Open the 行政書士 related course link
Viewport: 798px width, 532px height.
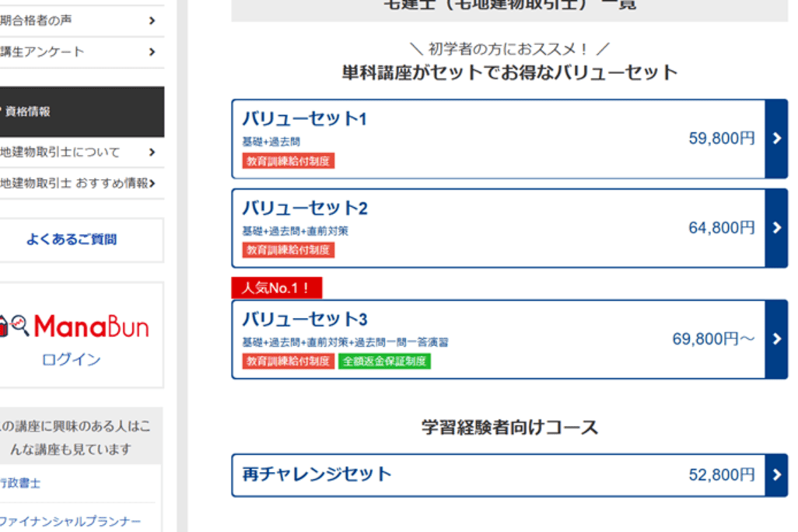(20, 483)
